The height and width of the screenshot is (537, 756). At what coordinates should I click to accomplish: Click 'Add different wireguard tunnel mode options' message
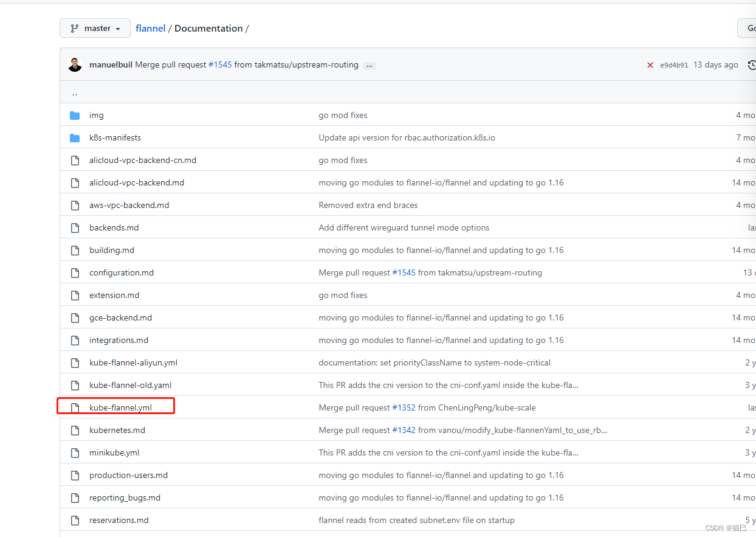coord(404,227)
